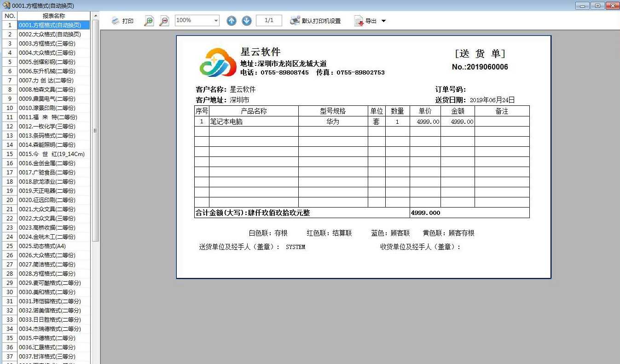This screenshot has width=620, height=364.
Task: Click the export document icon beside 导出
Action: pyautogui.click(x=358, y=20)
